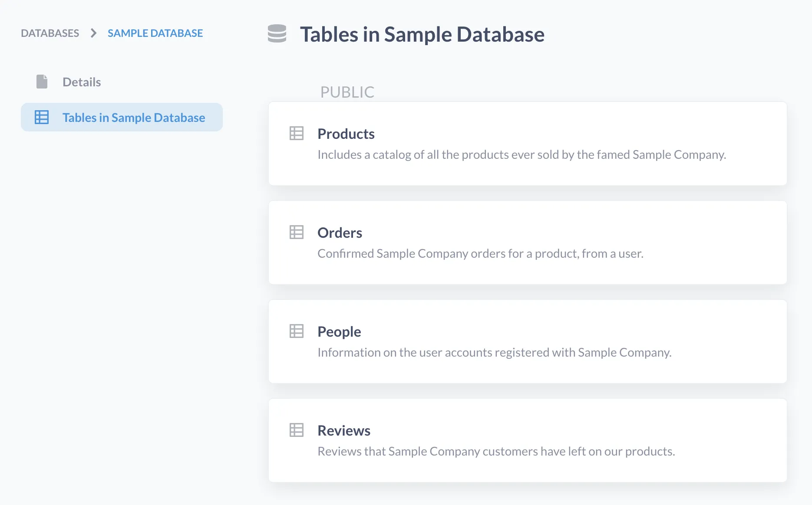
Task: Click the table icon next to Reviews
Action: pyautogui.click(x=297, y=430)
